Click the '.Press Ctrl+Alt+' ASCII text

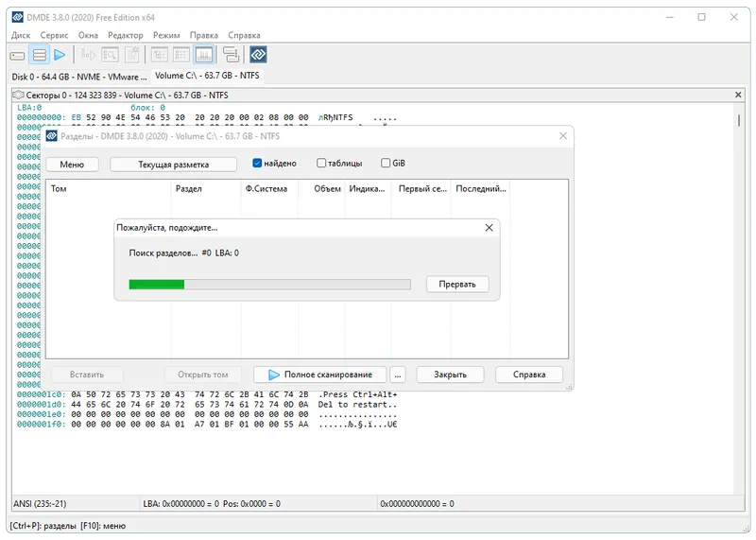(x=357, y=394)
